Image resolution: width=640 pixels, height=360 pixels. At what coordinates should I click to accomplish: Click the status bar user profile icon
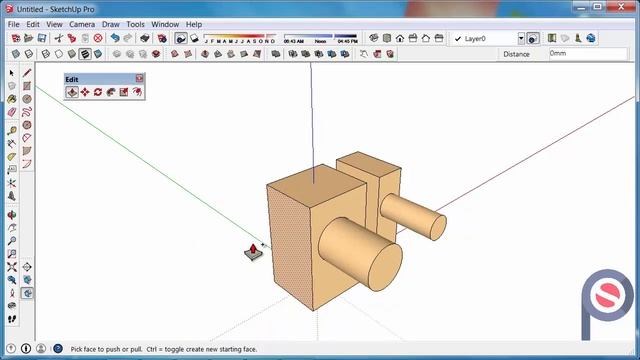coord(41,349)
